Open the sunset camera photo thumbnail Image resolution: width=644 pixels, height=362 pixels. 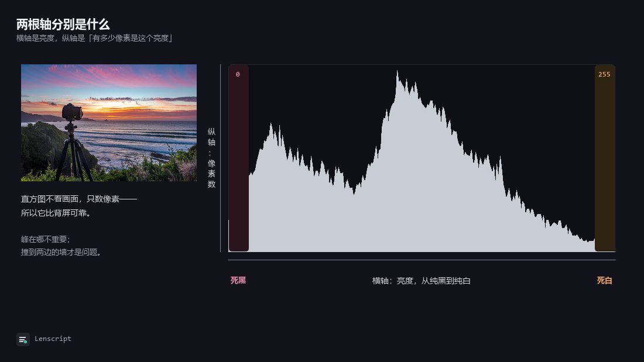(x=109, y=123)
